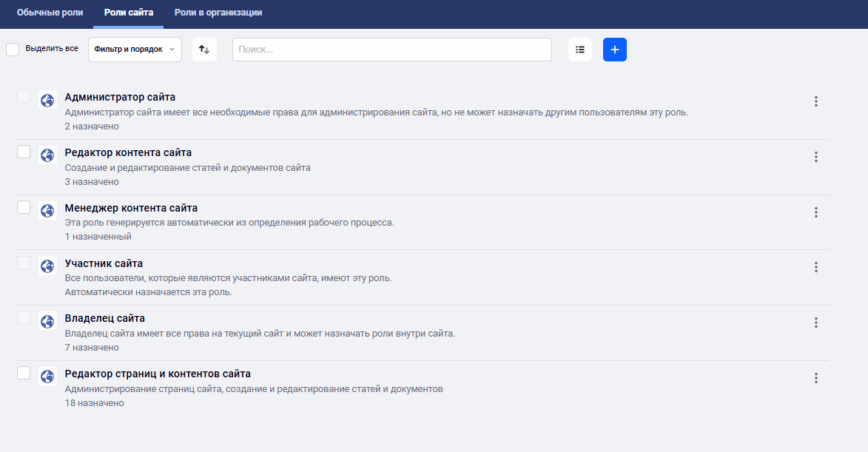Open three-dot menu for Участник сайта
868x452 pixels.
click(x=815, y=267)
